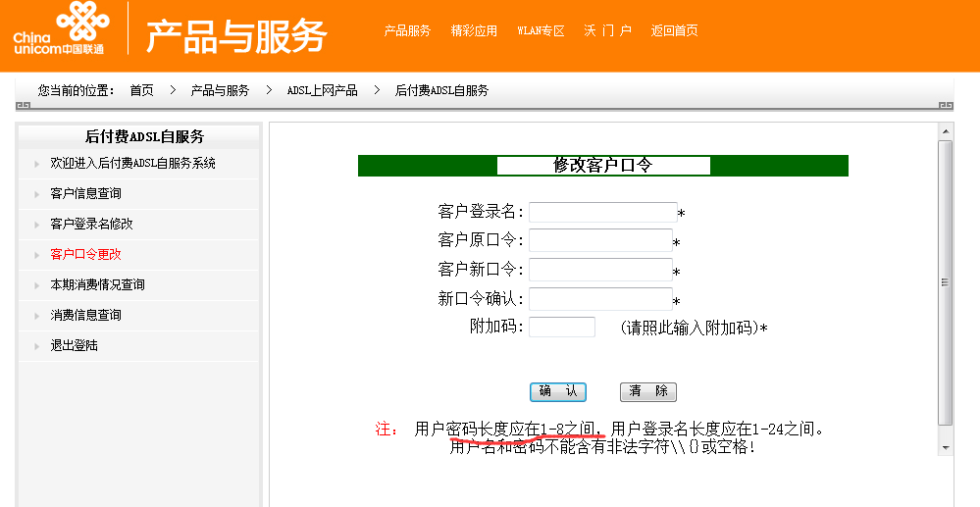Click the 确认 button
Screen dimensions: 980x507
[x=558, y=392]
